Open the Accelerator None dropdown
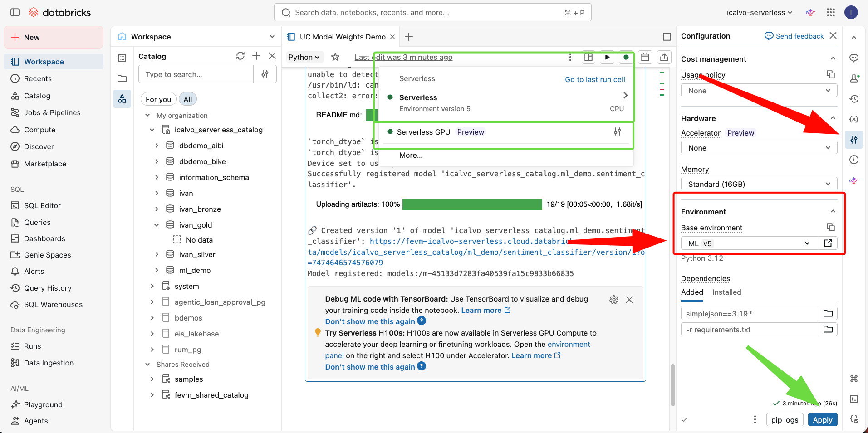Viewport: 868px width, 433px height. click(x=759, y=148)
